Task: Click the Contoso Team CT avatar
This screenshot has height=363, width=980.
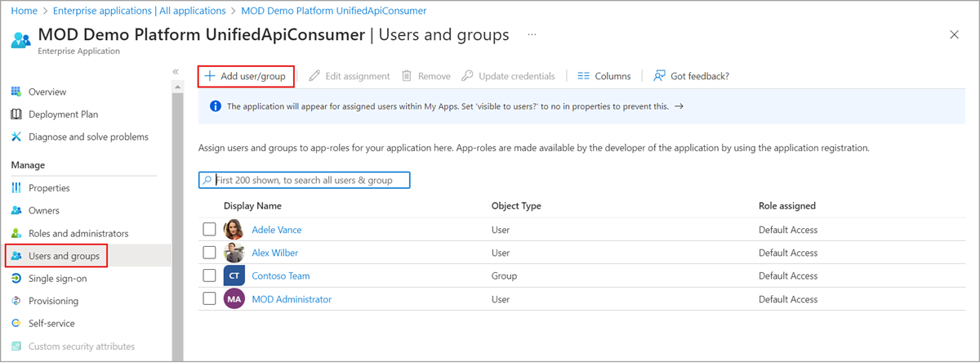Action: click(234, 276)
